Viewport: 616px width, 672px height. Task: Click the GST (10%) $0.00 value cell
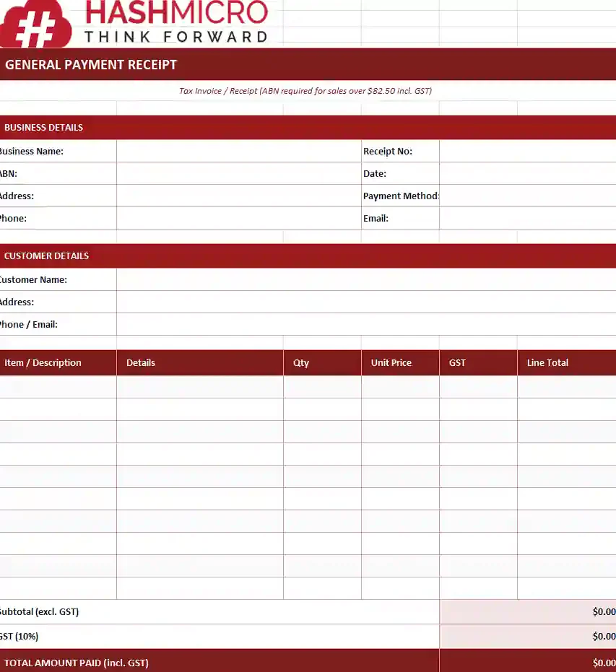[528, 637]
